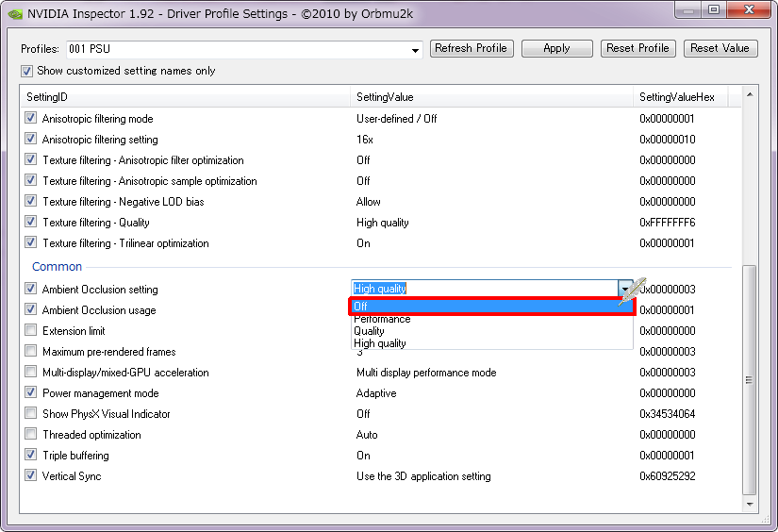
Task: Toggle Vertical Sync checkbox
Action: tap(31, 476)
